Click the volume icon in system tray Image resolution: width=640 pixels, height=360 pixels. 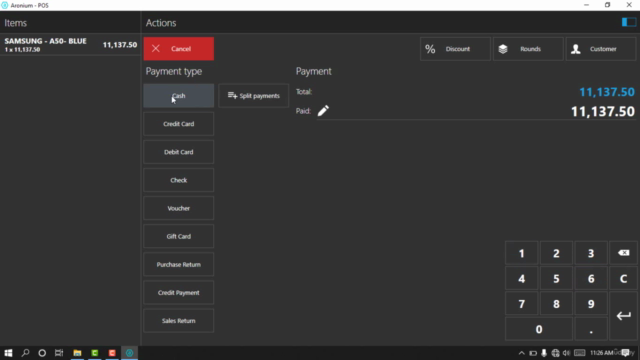pos(566,353)
